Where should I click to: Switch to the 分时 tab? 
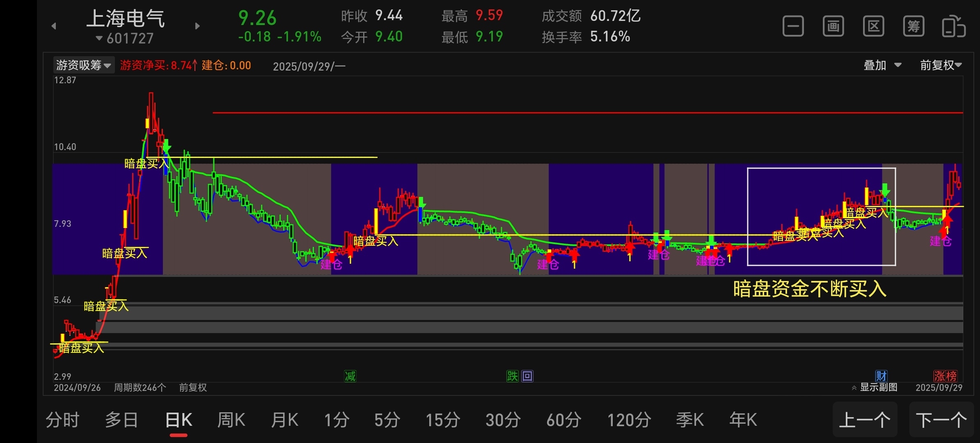(x=62, y=420)
